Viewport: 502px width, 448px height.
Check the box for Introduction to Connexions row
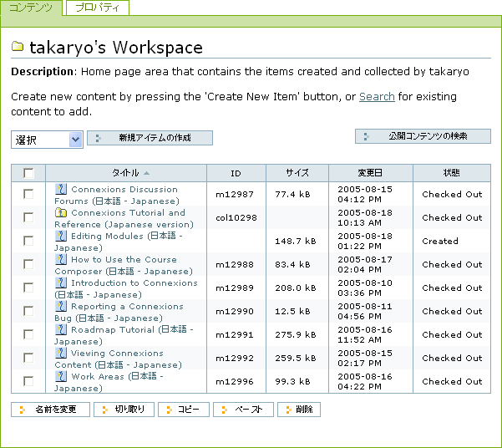pos(28,288)
